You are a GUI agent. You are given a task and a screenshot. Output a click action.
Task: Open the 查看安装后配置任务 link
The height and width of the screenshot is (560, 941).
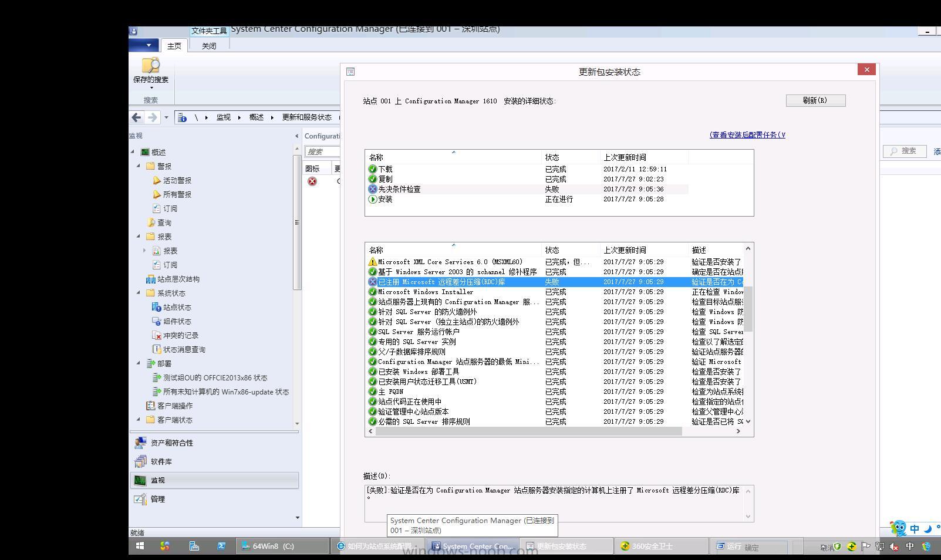[x=747, y=135]
